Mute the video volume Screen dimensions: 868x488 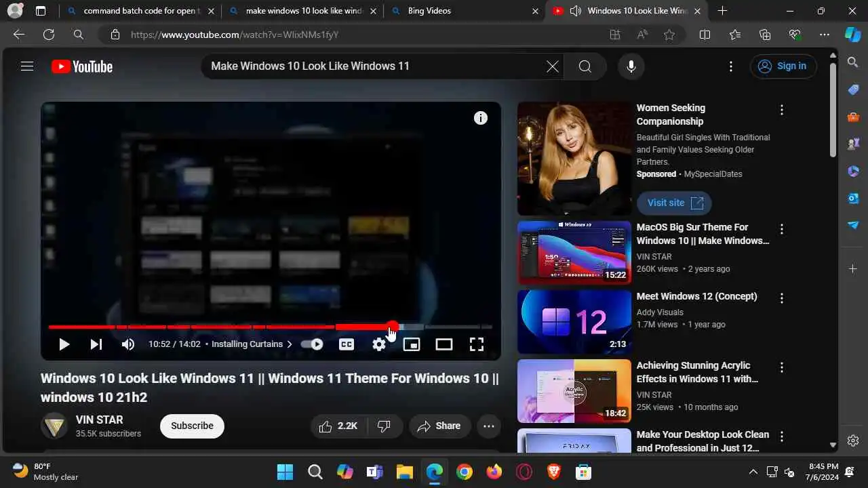click(x=128, y=344)
